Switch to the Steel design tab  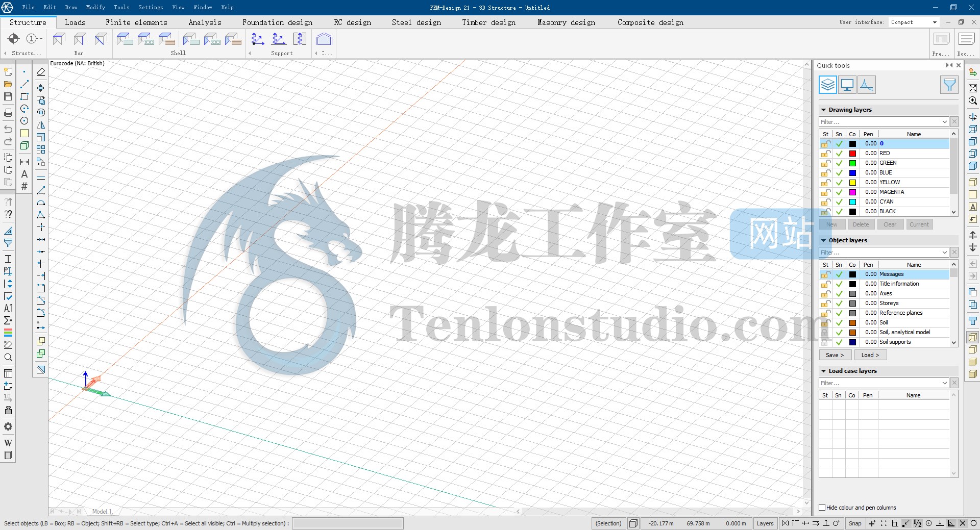(x=416, y=22)
